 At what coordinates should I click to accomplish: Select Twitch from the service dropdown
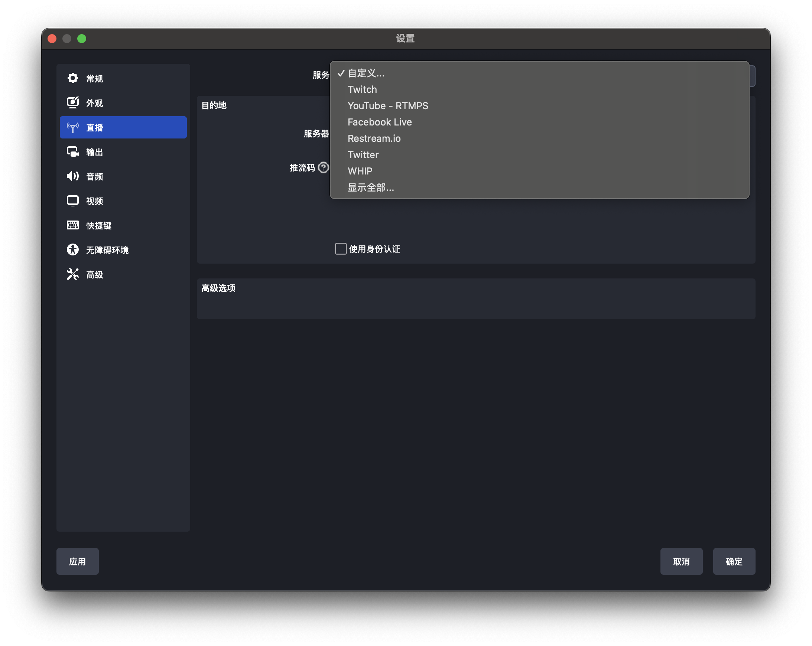[x=539, y=89]
